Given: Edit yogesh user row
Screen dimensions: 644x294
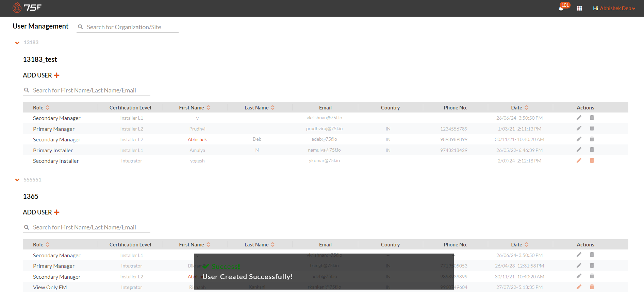Looking at the screenshot, I should [579, 160].
